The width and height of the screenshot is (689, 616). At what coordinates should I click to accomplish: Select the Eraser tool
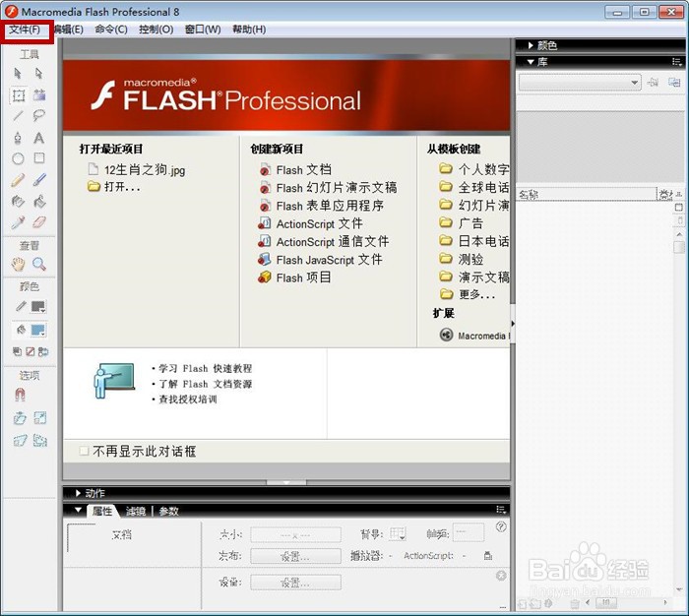[x=39, y=222]
